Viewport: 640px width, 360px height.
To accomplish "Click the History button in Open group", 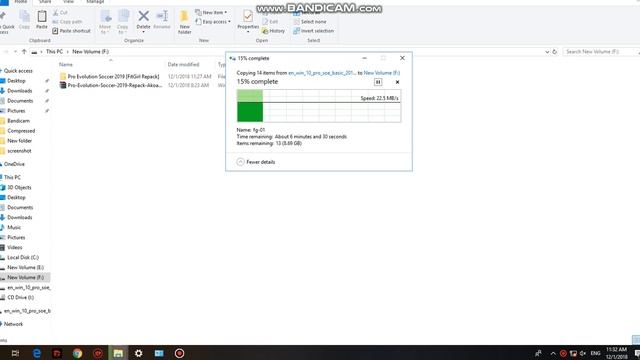I will [273, 31].
